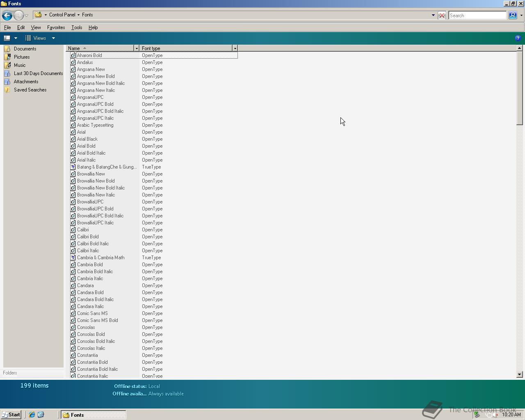Open the Help menu
525x420 pixels.
click(93, 27)
